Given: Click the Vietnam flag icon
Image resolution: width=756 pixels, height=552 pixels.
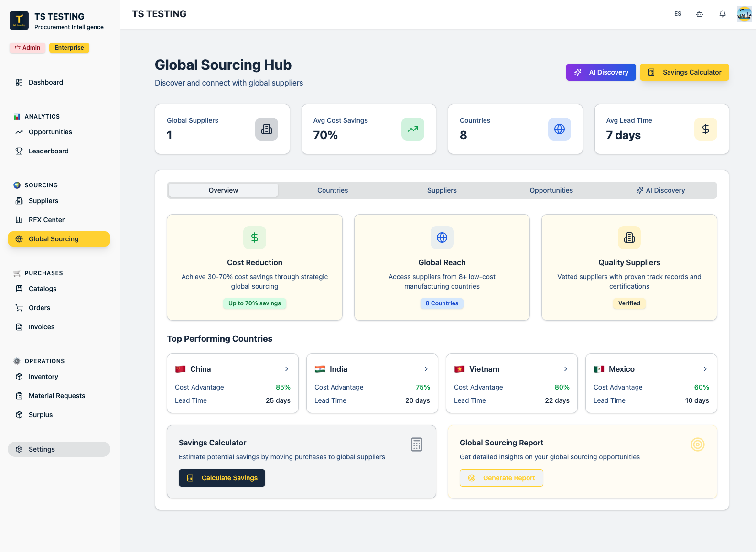Looking at the screenshot, I should (459, 369).
